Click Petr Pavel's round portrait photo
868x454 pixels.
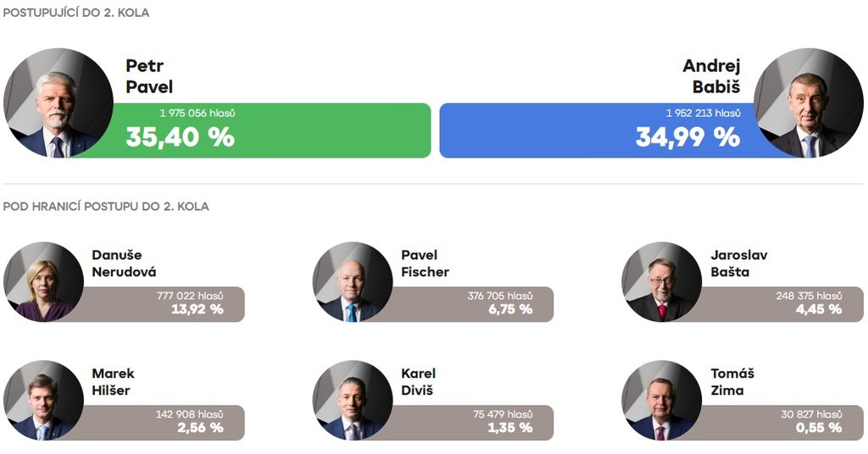click(58, 103)
